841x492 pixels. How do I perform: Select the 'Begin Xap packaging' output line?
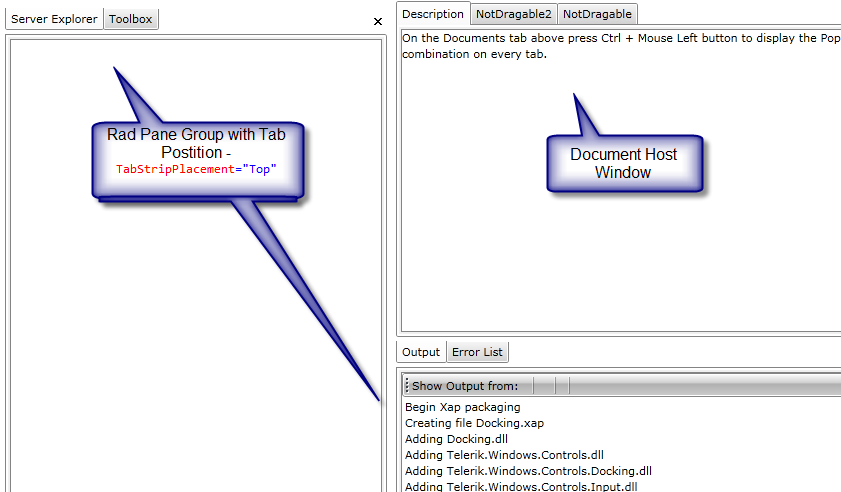(463, 407)
